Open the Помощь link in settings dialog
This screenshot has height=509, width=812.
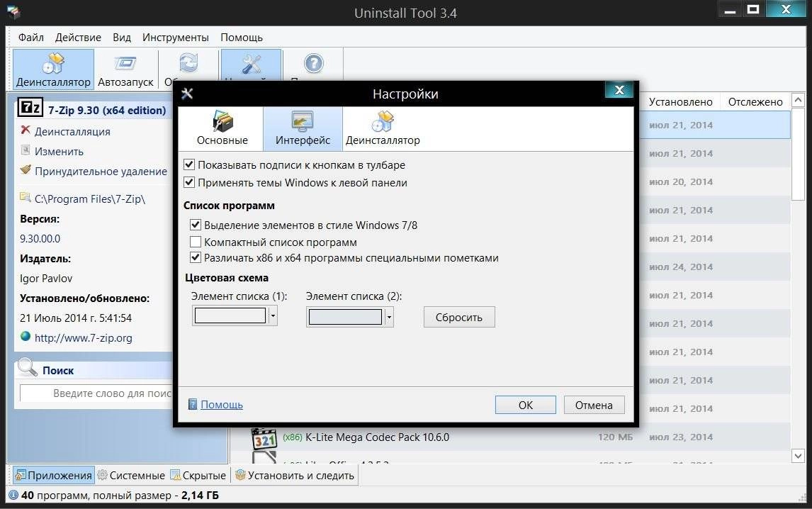[222, 405]
